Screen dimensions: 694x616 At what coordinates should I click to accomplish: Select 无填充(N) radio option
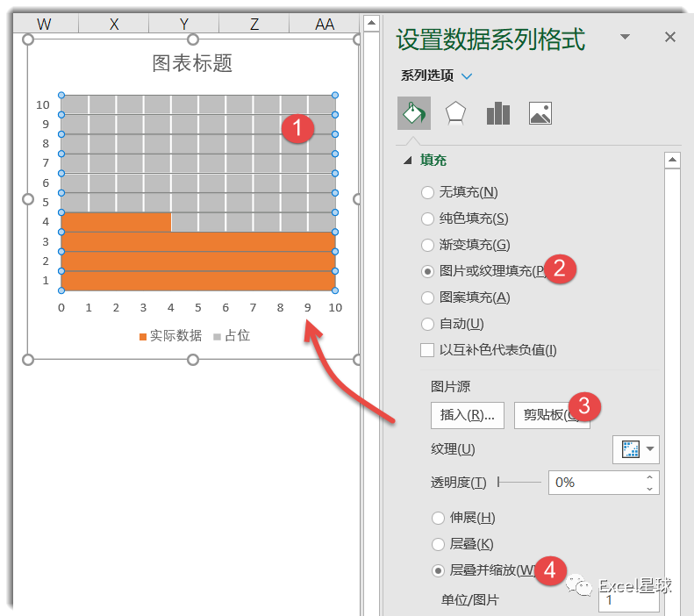coord(427,192)
